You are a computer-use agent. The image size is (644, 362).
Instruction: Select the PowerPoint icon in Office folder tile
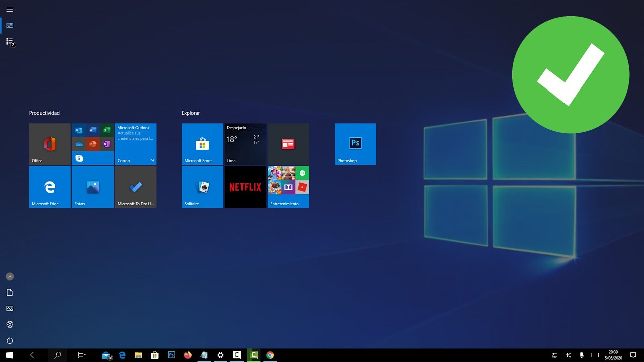click(x=93, y=144)
